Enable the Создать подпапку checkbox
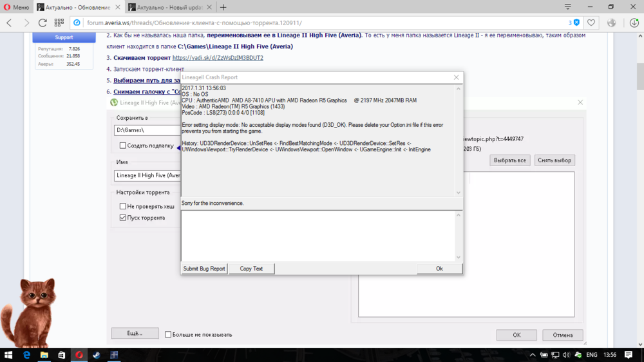The width and height of the screenshot is (644, 362). pos(123,146)
